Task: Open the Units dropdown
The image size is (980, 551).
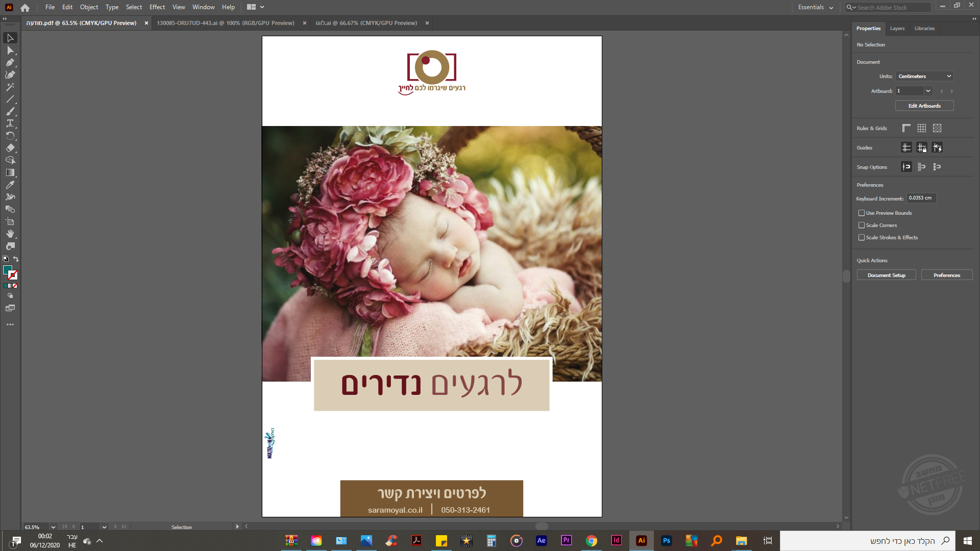Action: 924,76
